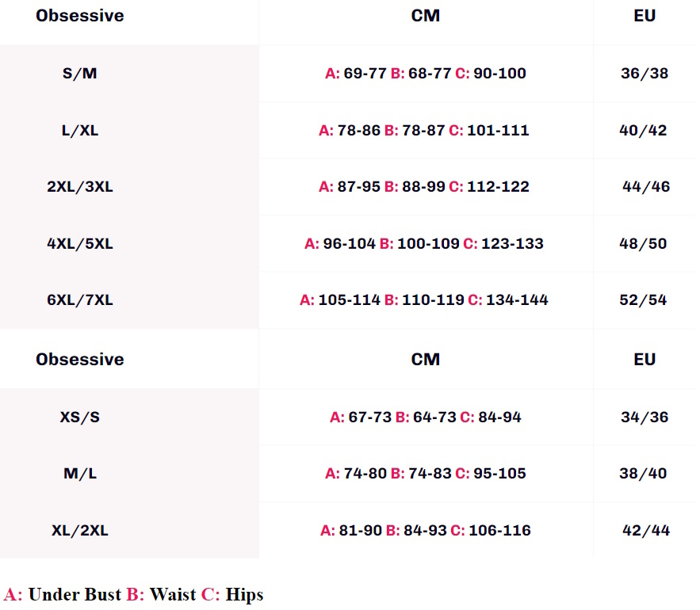Click the hips measurement 90-100
The height and width of the screenshot is (610, 700).
coord(499,74)
